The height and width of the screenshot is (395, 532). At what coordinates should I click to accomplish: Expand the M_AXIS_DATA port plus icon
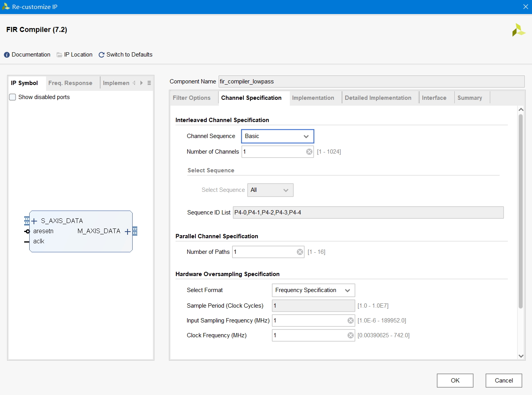(128, 232)
